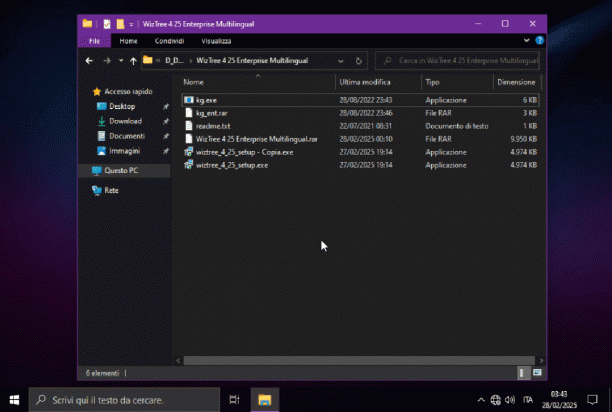Open Desktop in navigation pane
The height and width of the screenshot is (412, 612).
point(122,107)
